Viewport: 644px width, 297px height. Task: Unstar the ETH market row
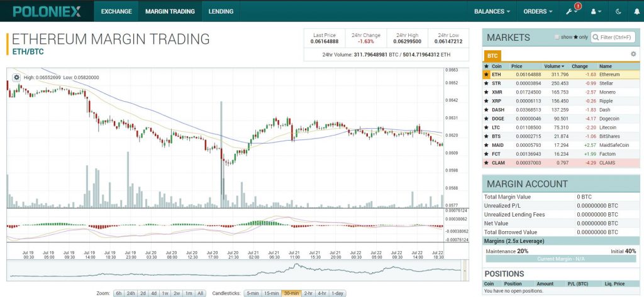point(486,75)
